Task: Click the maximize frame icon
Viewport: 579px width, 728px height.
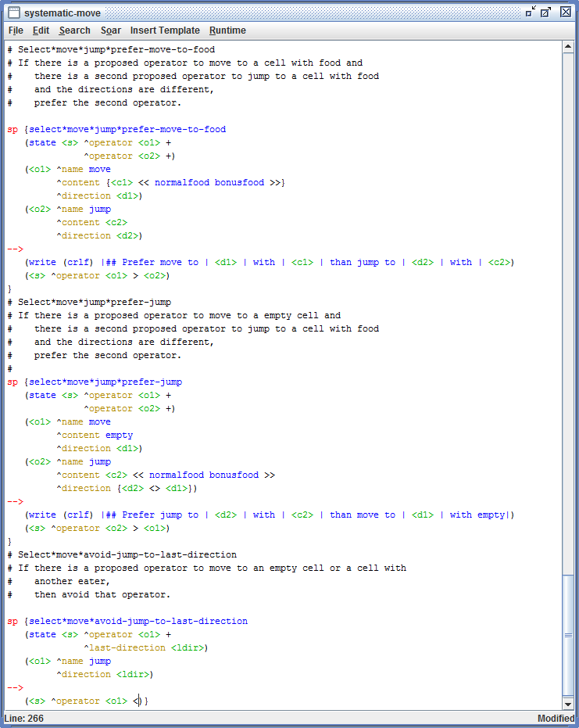Action: click(x=546, y=12)
